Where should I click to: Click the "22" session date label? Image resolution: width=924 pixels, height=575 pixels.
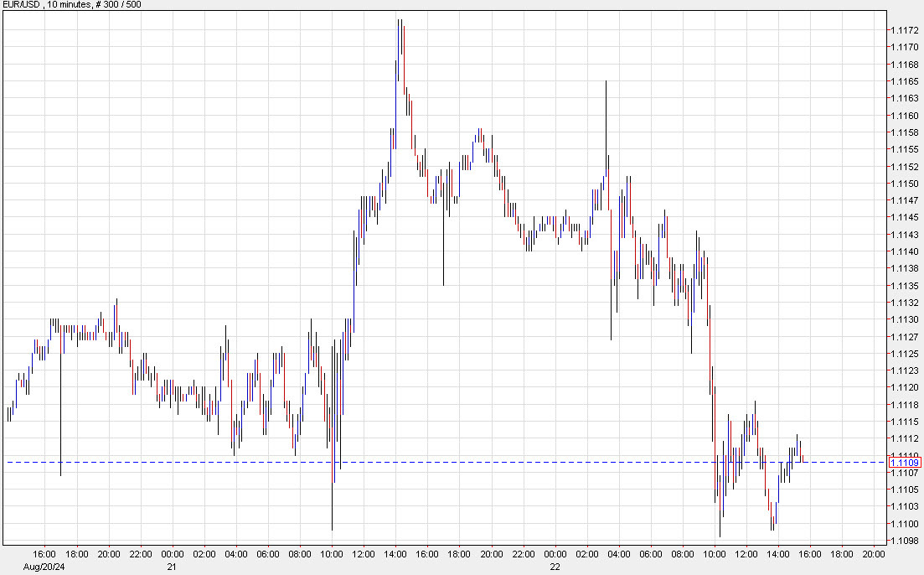(x=555, y=567)
